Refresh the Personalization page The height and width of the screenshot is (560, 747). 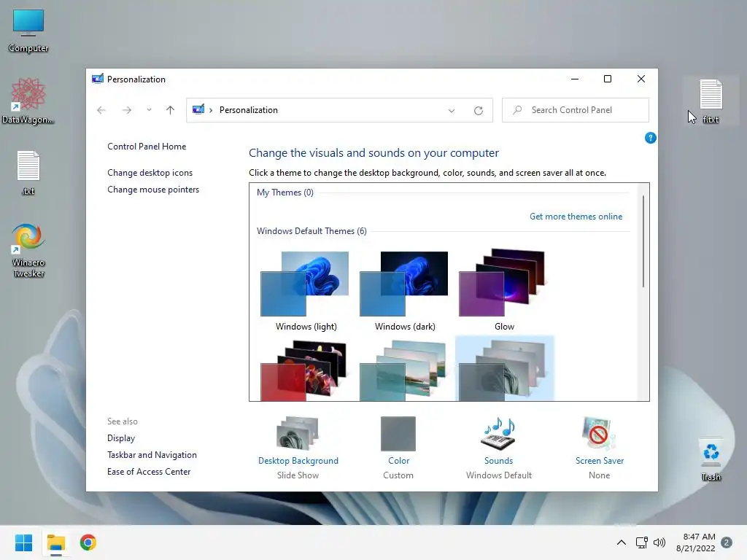pos(479,111)
